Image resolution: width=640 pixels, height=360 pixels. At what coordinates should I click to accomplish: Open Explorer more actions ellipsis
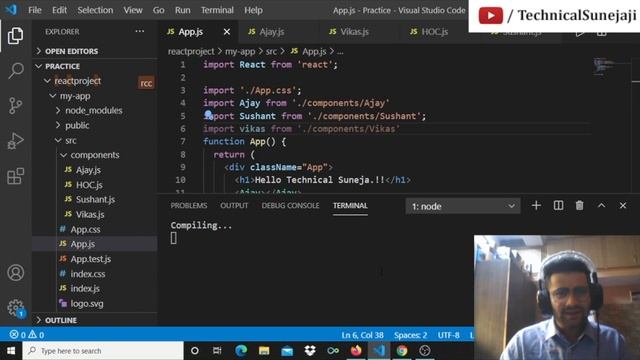(x=140, y=31)
